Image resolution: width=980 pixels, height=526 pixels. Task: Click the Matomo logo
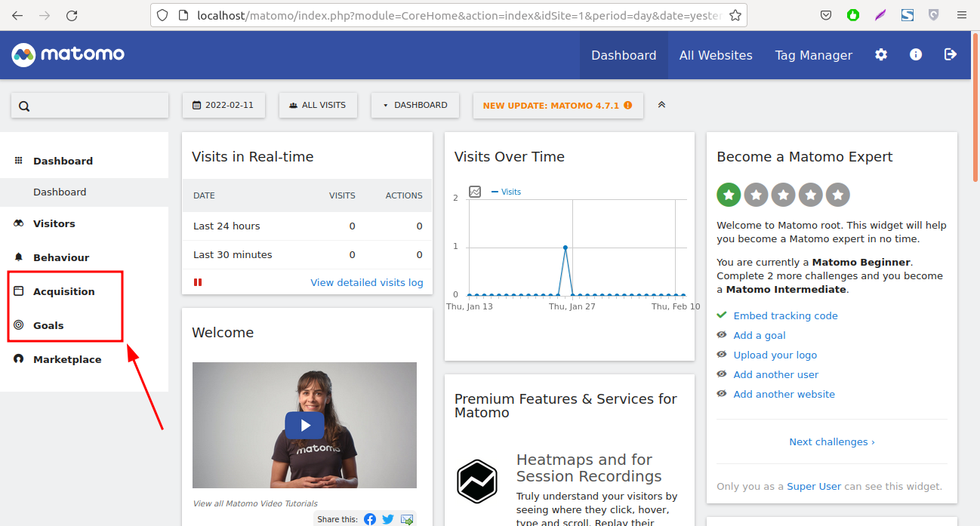point(68,54)
